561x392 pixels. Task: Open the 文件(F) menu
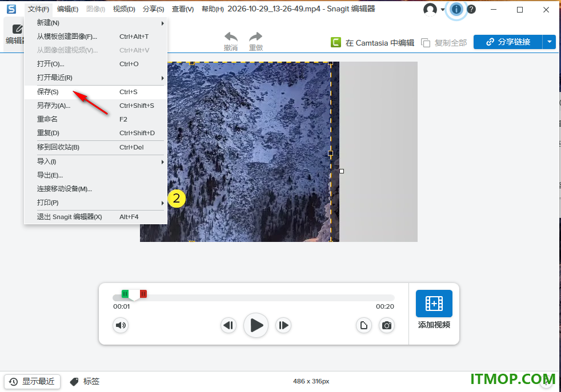38,9
